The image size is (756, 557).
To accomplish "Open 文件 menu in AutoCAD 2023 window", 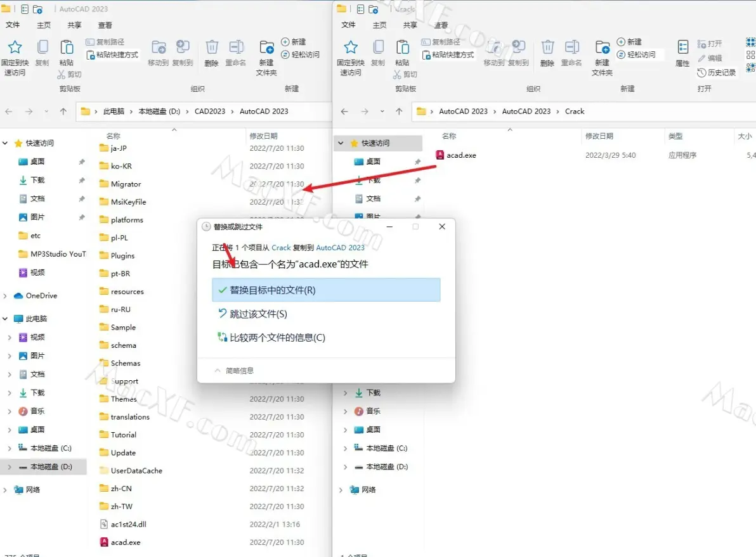I will [13, 25].
